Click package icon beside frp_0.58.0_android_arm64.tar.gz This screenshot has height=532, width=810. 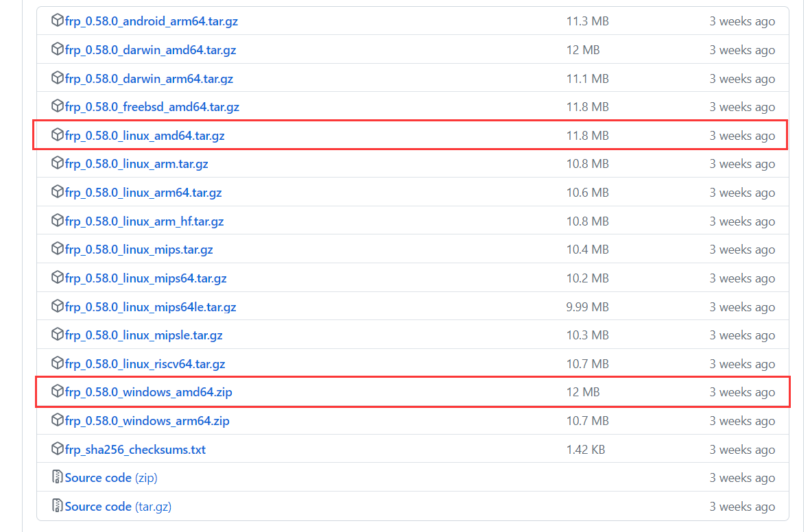coord(58,21)
